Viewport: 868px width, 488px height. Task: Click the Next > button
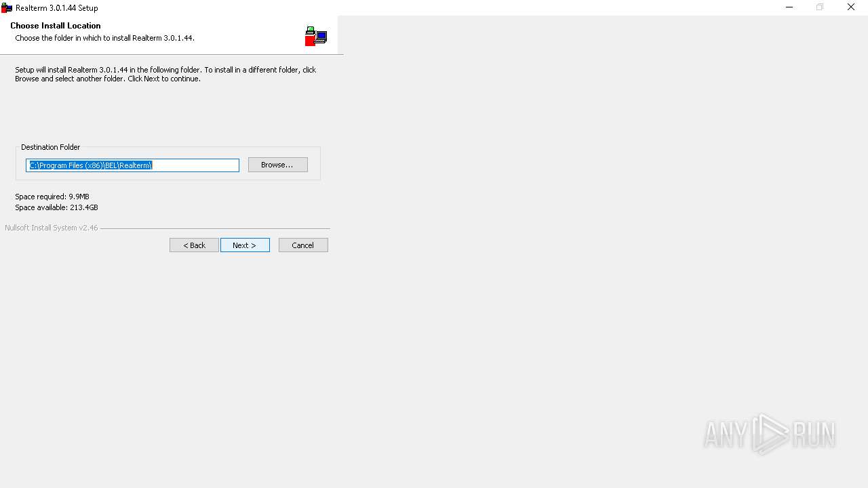coord(245,245)
